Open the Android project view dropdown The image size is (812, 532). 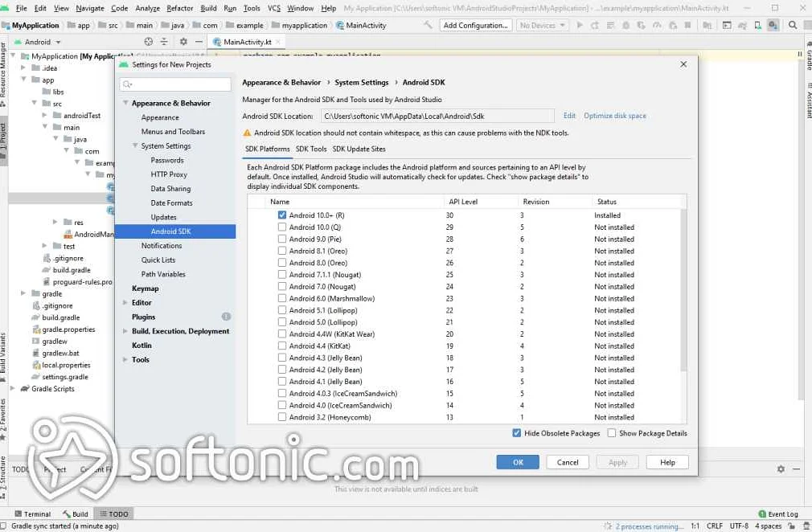click(x=37, y=42)
